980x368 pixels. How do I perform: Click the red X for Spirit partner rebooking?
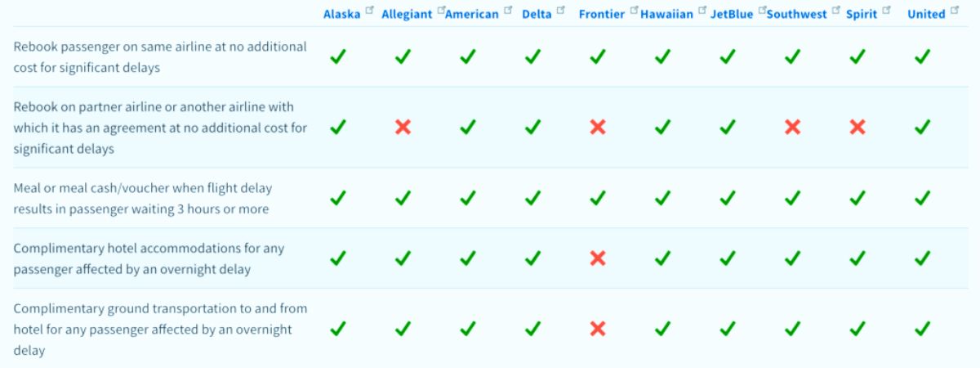[x=857, y=128]
